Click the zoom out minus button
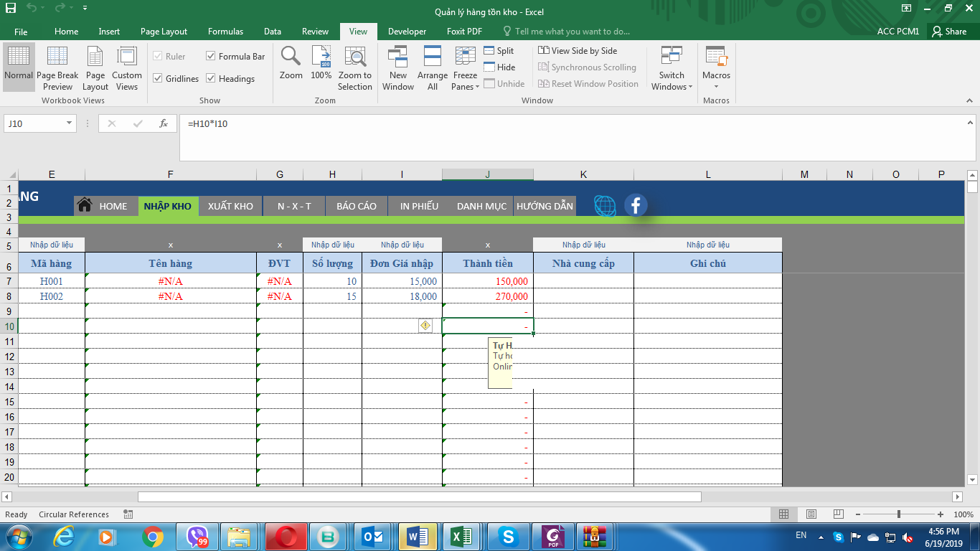The height and width of the screenshot is (551, 980). 857,514
